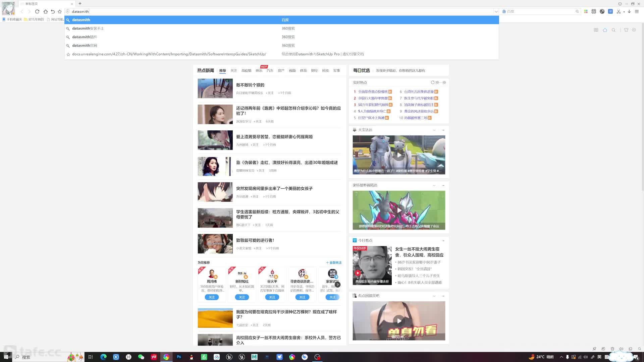Open the 军事 news tab
644x362 pixels.
pyautogui.click(x=336, y=71)
